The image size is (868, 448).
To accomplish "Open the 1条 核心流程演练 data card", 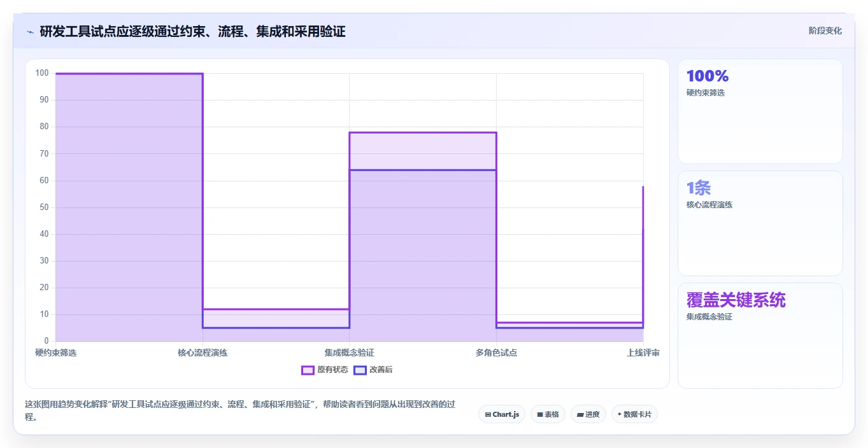I will click(760, 223).
